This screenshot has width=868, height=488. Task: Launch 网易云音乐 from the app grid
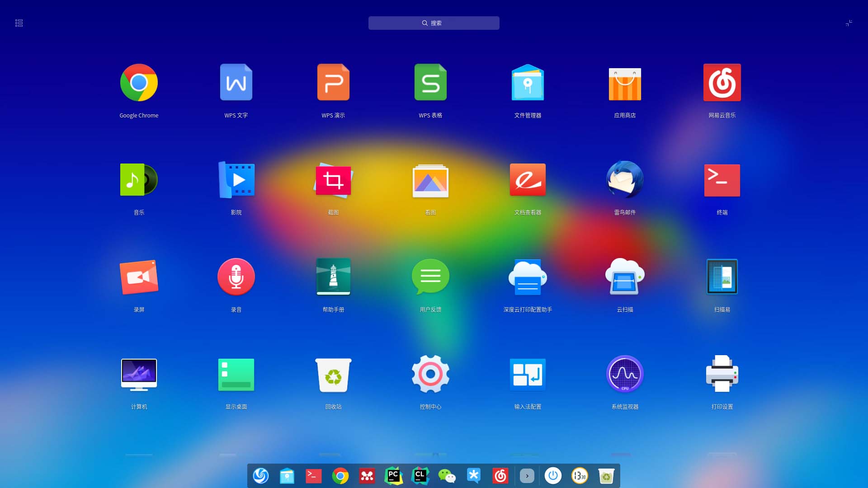tap(722, 83)
